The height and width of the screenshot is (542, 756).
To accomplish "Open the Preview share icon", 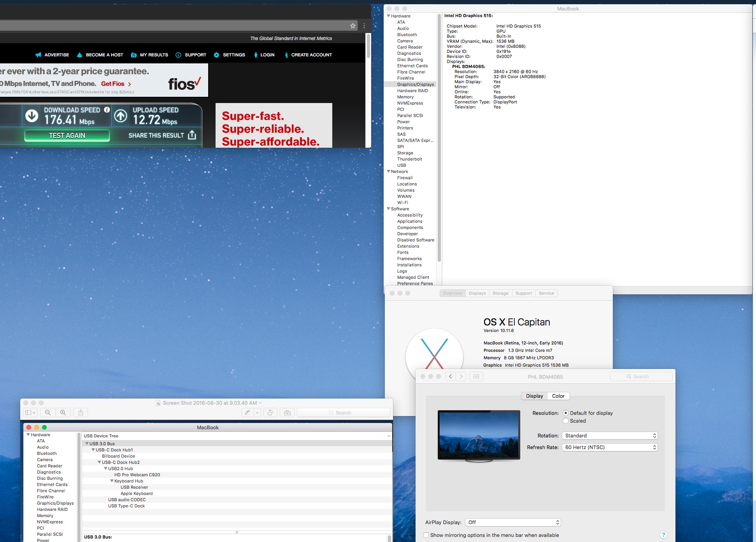I will point(81,413).
